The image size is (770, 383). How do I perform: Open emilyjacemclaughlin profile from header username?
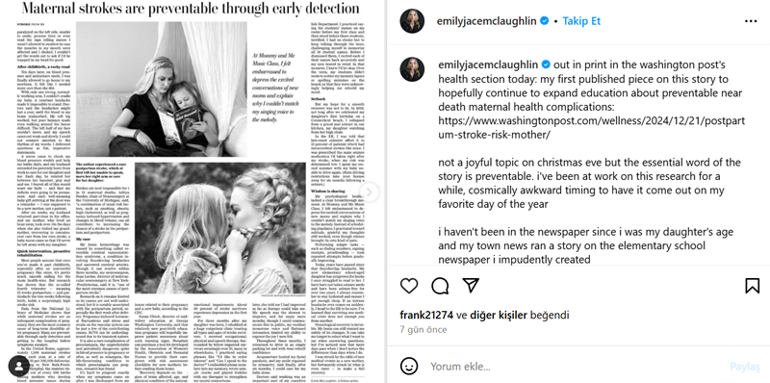(x=486, y=21)
